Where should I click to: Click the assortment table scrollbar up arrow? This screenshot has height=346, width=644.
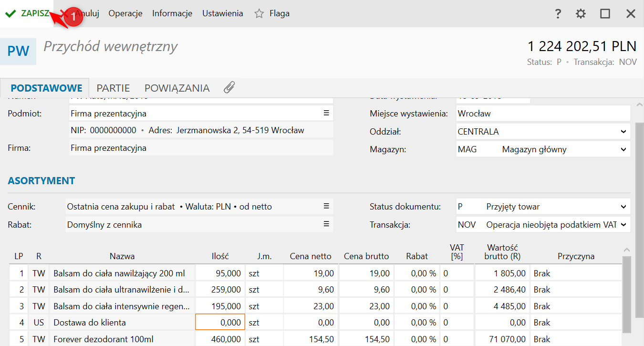(627, 250)
